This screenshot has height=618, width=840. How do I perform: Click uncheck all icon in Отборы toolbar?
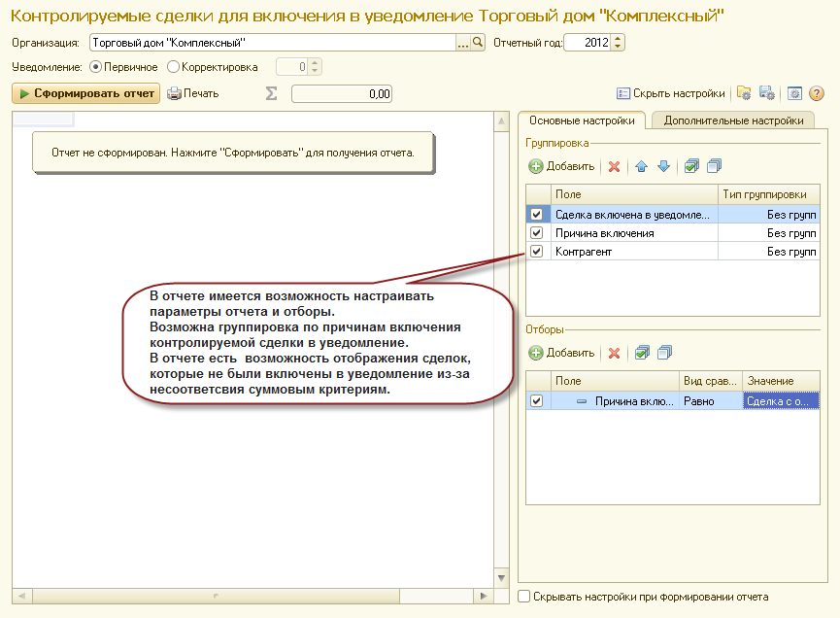point(665,353)
